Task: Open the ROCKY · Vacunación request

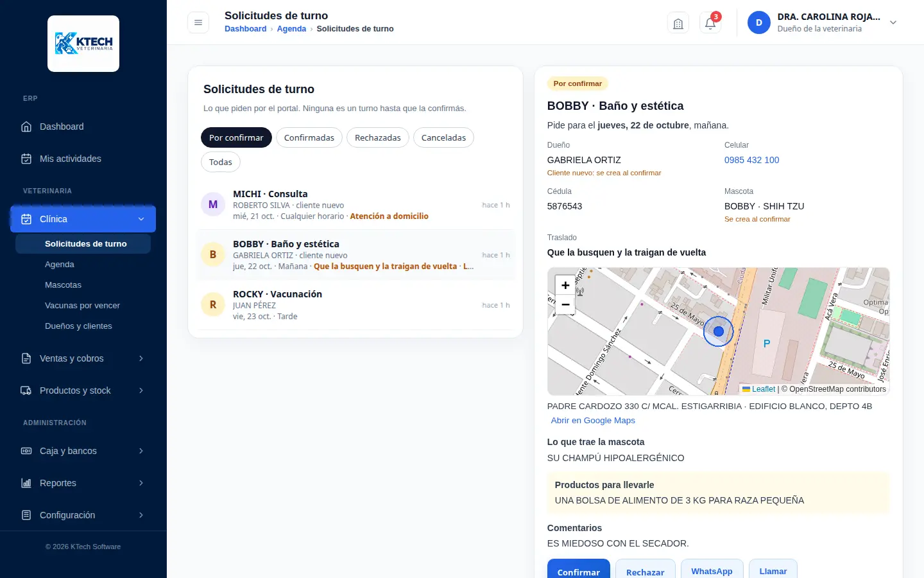Action: (x=355, y=305)
